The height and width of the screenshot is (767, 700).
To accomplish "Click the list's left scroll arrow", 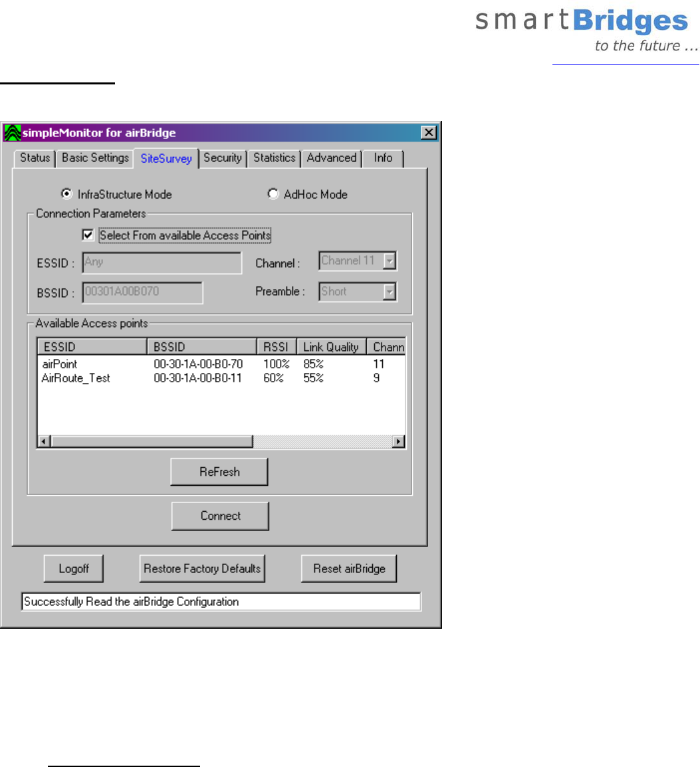I will (44, 442).
